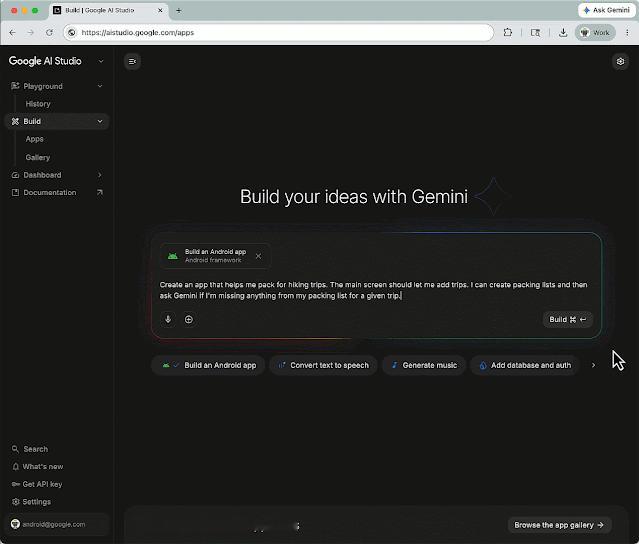Show more suggestion chips with right arrow
This screenshot has height=544, width=639.
click(x=593, y=365)
